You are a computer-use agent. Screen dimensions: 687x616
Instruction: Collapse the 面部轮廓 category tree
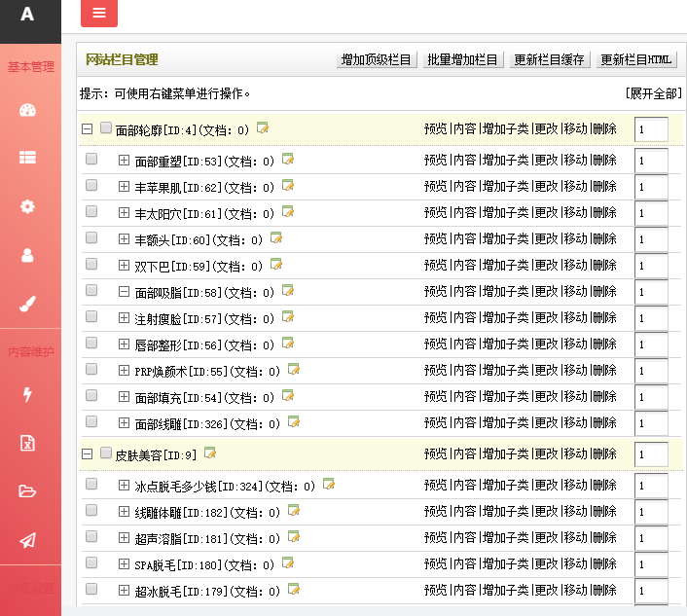[x=87, y=128]
